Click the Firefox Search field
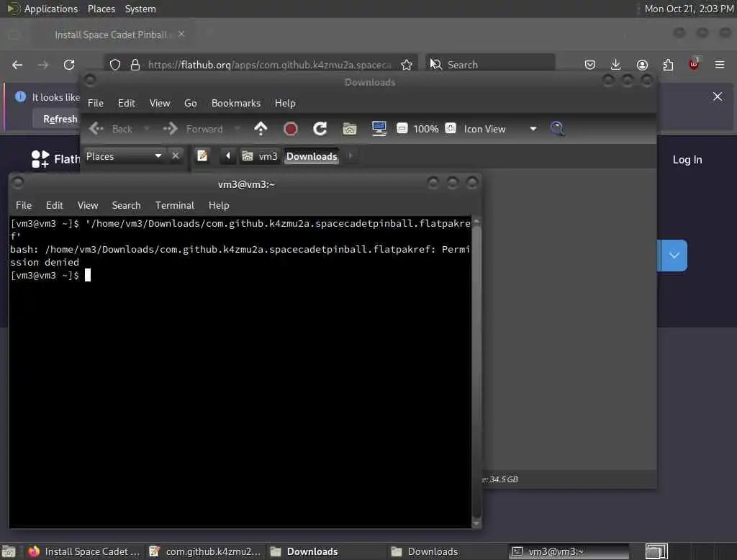 [490, 65]
